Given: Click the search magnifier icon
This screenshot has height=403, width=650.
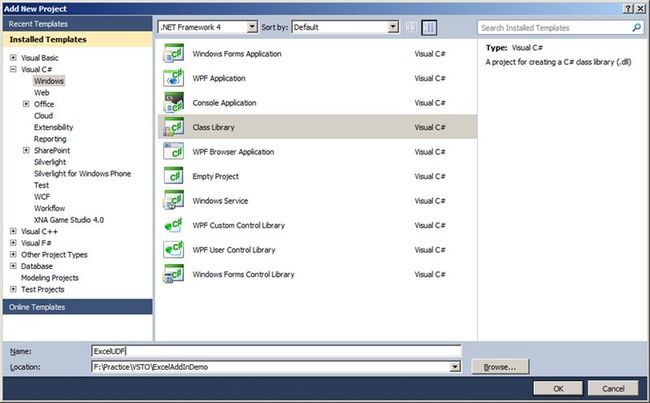Looking at the screenshot, I should point(636,28).
